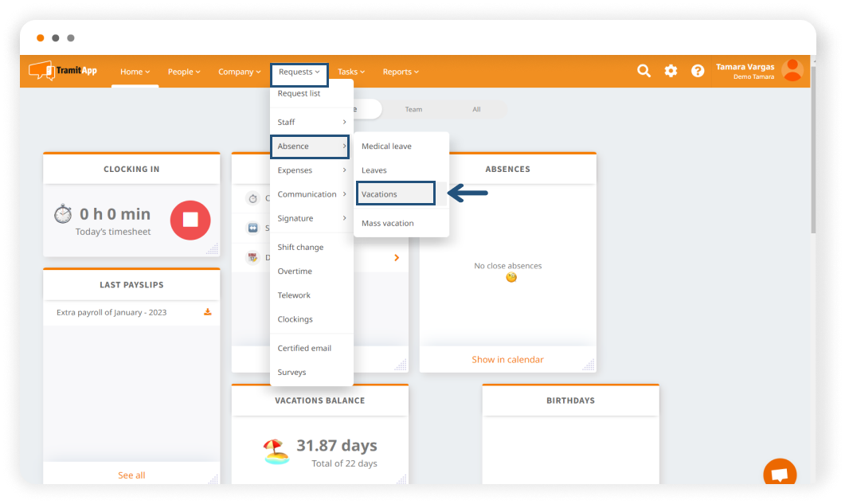
Task: Switch the view toggle to Team
Action: point(413,110)
